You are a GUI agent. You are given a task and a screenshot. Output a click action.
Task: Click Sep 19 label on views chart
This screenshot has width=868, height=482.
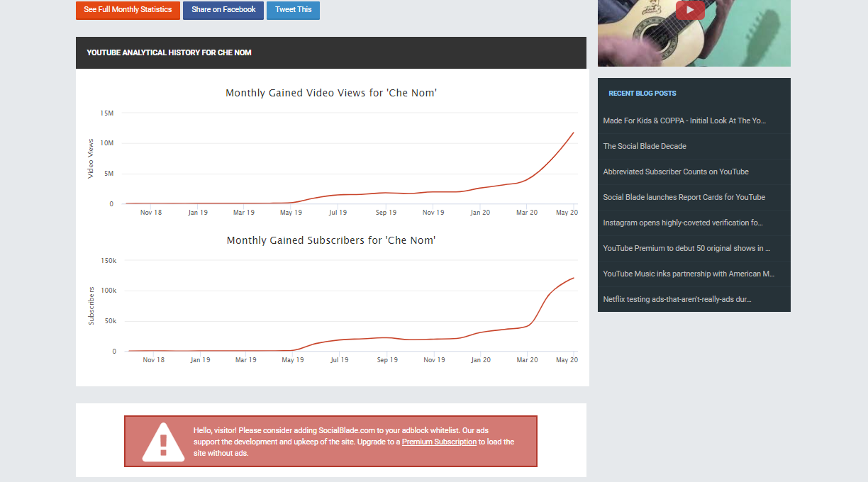coord(386,213)
